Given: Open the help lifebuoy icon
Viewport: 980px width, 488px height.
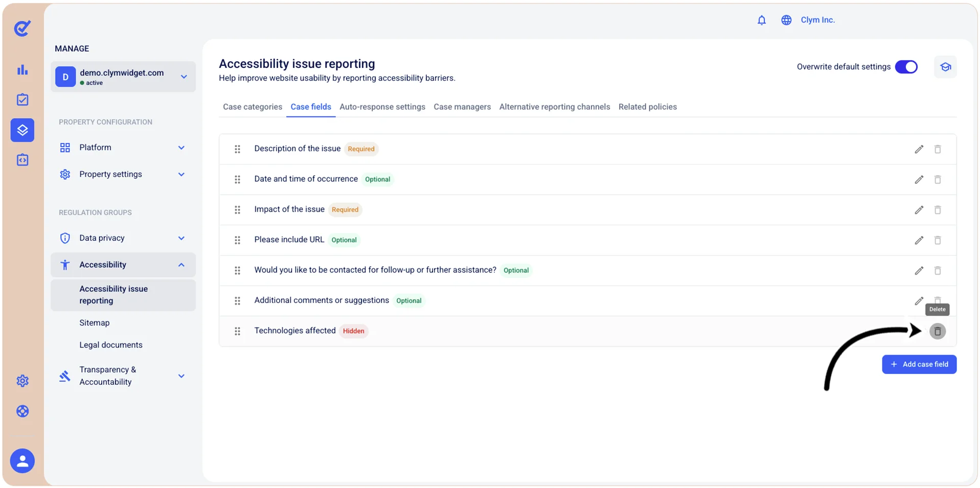Looking at the screenshot, I should (22, 411).
